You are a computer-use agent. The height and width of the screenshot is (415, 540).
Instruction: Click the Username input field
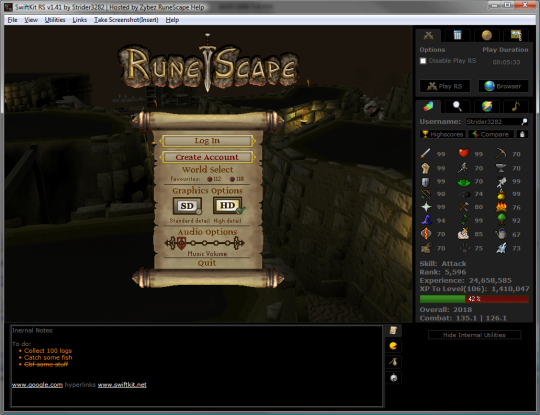click(x=493, y=122)
